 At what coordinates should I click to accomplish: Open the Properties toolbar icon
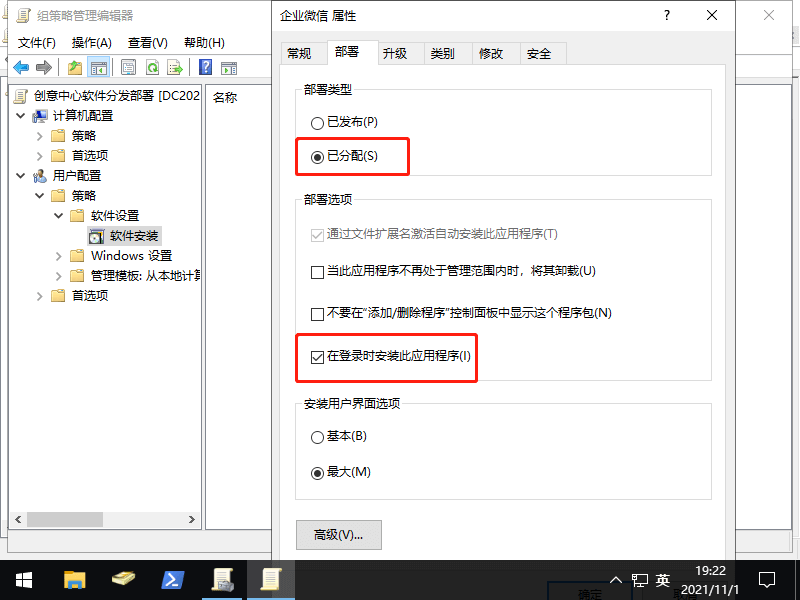pos(128,67)
